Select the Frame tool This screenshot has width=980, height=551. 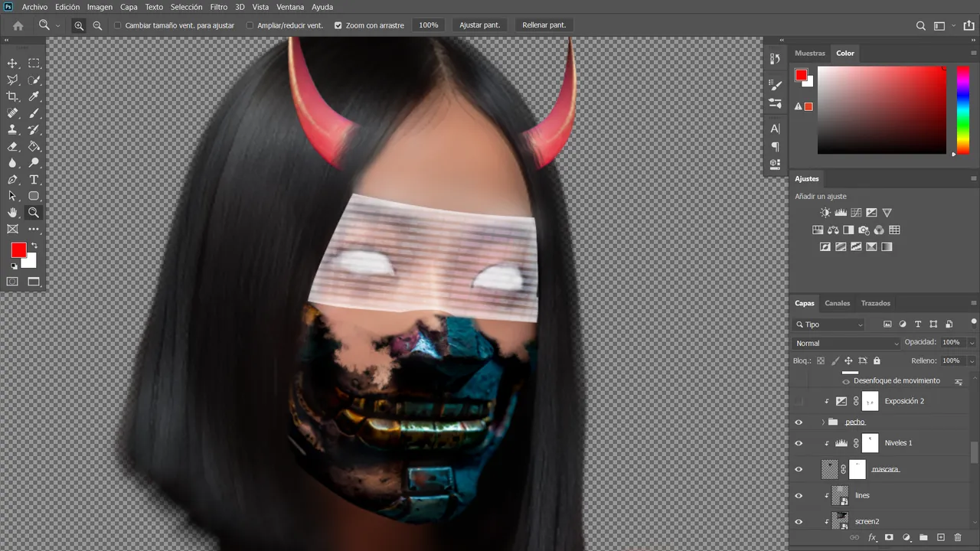[12, 229]
